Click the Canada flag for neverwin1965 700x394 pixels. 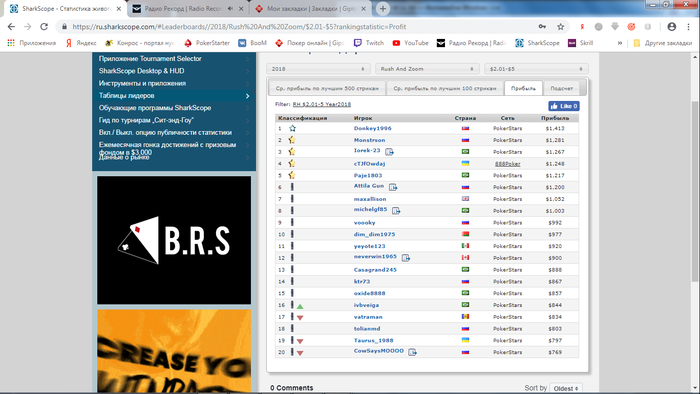point(465,257)
